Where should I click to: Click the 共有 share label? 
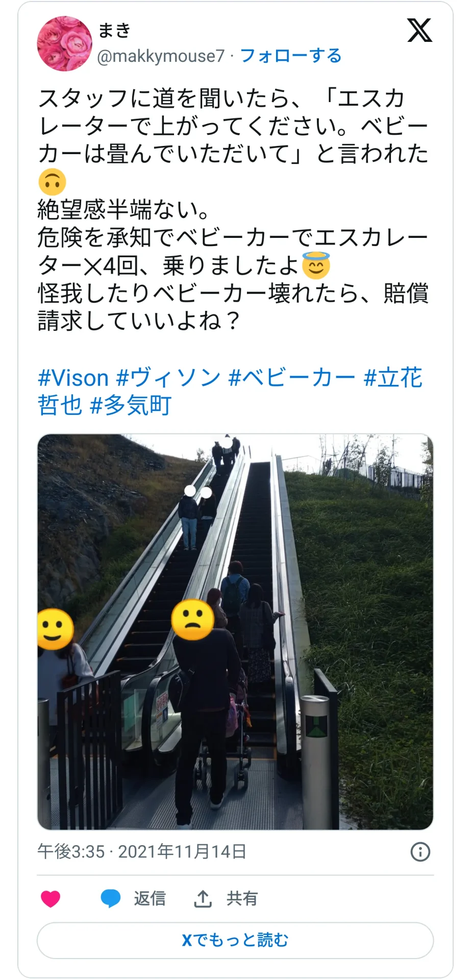pos(242,898)
